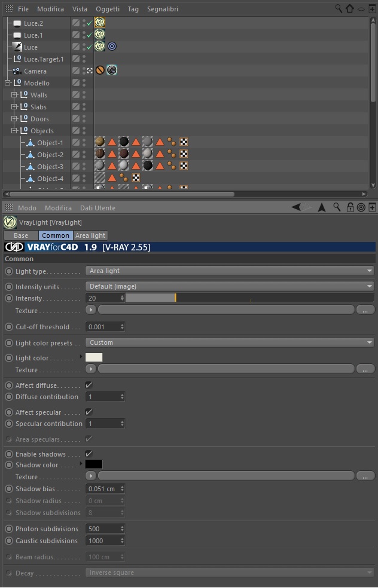The width and height of the screenshot is (378, 588).
Task: Click the Intensity animation circle
Action: coord(9,298)
